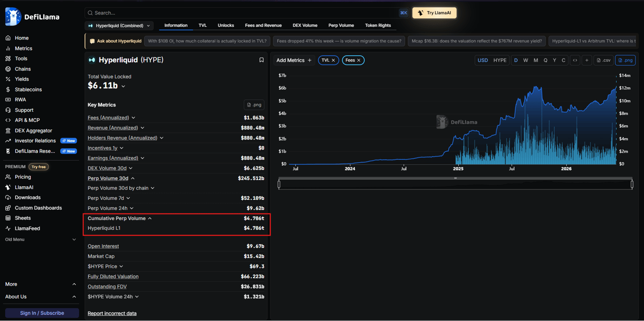Switch chart denomination to HYPE
This screenshot has width=644, height=321.
click(x=500, y=60)
